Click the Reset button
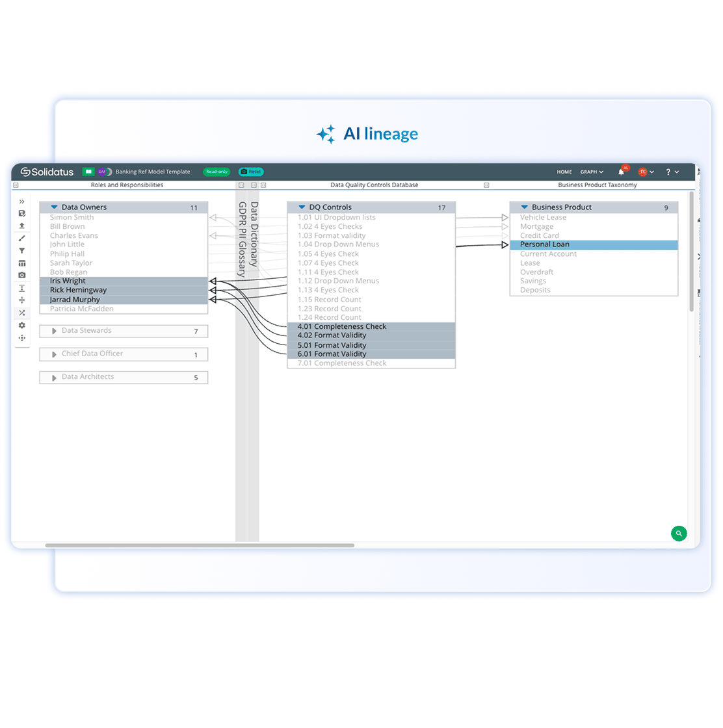The height and width of the screenshot is (728, 723). point(251,172)
